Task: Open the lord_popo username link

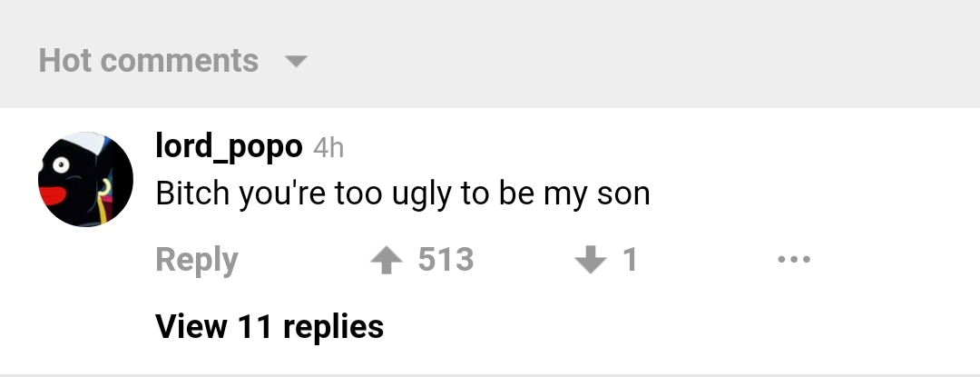Action: 229,145
